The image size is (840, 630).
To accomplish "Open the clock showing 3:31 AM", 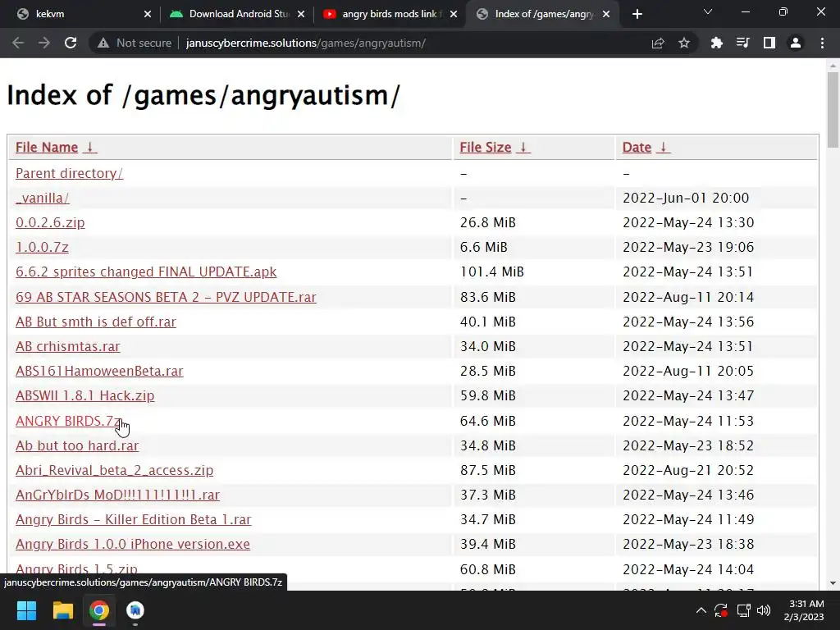I will tap(806, 610).
